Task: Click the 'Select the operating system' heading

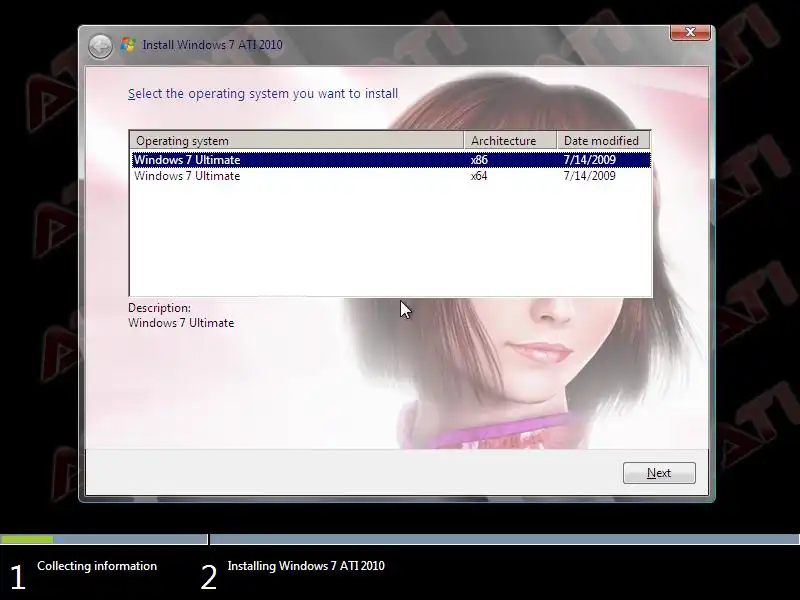Action: [263, 94]
